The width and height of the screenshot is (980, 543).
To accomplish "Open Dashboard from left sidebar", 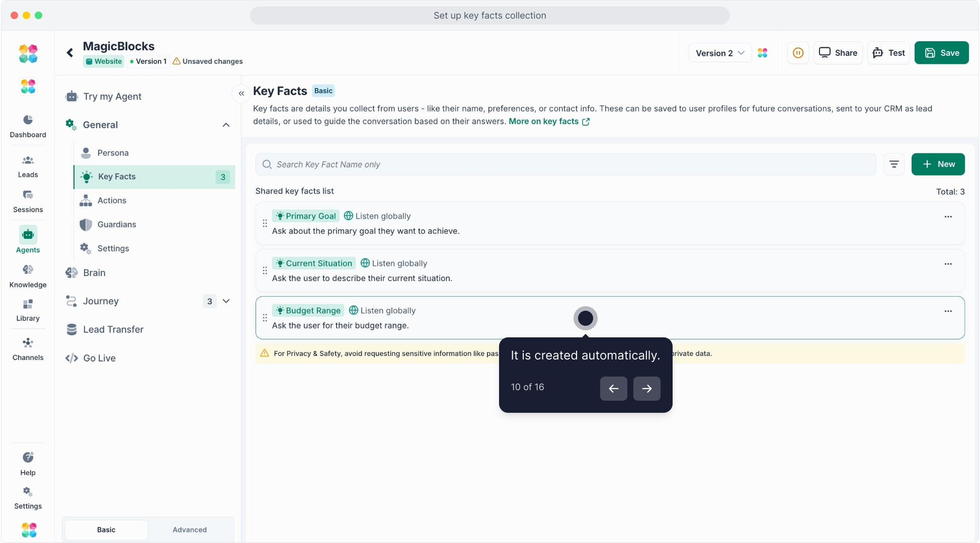I will point(28,126).
